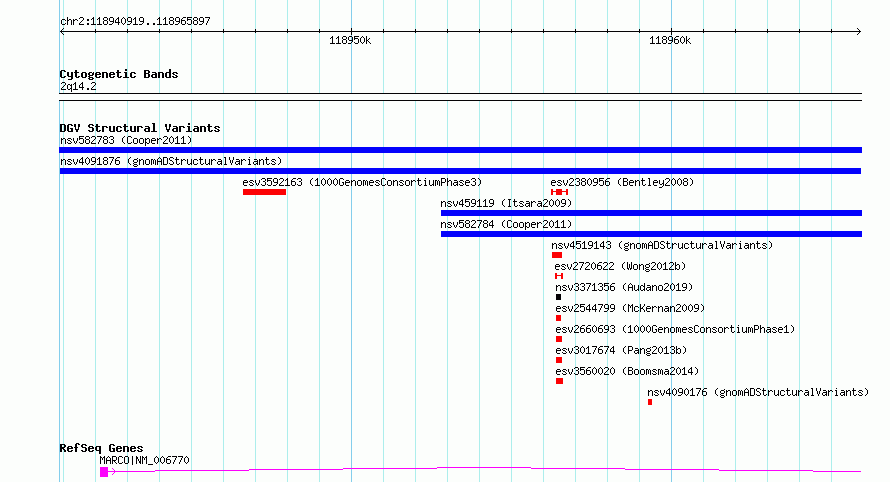Select blue bar under nsv459119

tap(651, 213)
